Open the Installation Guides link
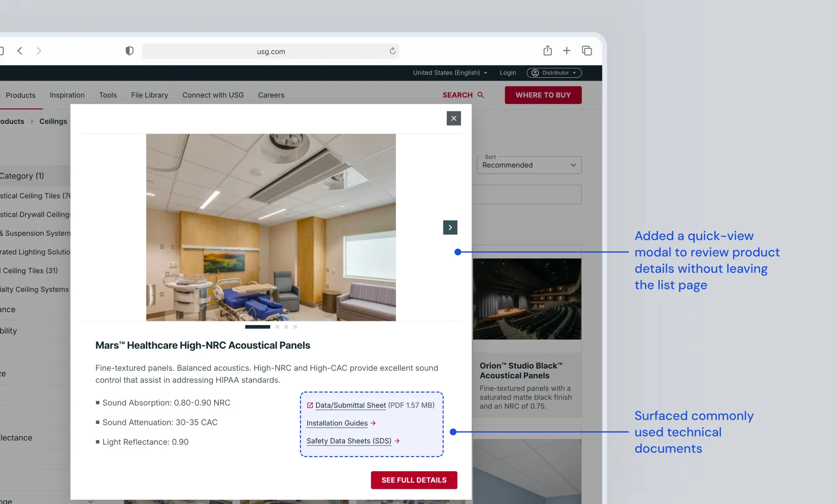837x504 pixels. pyautogui.click(x=337, y=423)
